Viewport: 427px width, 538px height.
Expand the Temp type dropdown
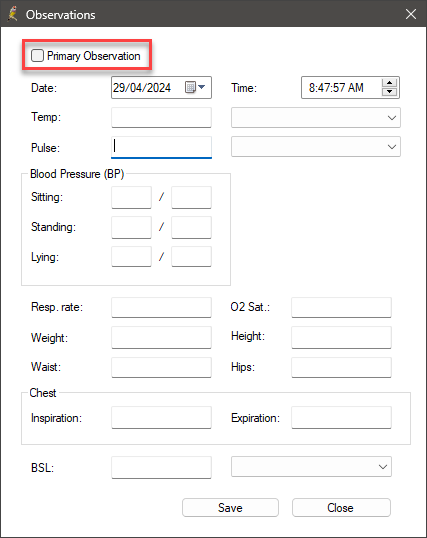pyautogui.click(x=316, y=117)
